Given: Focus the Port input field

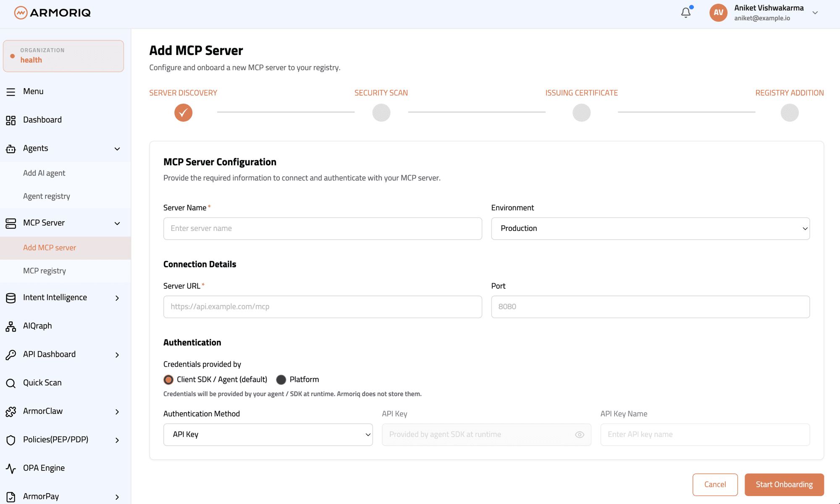Looking at the screenshot, I should [x=650, y=307].
